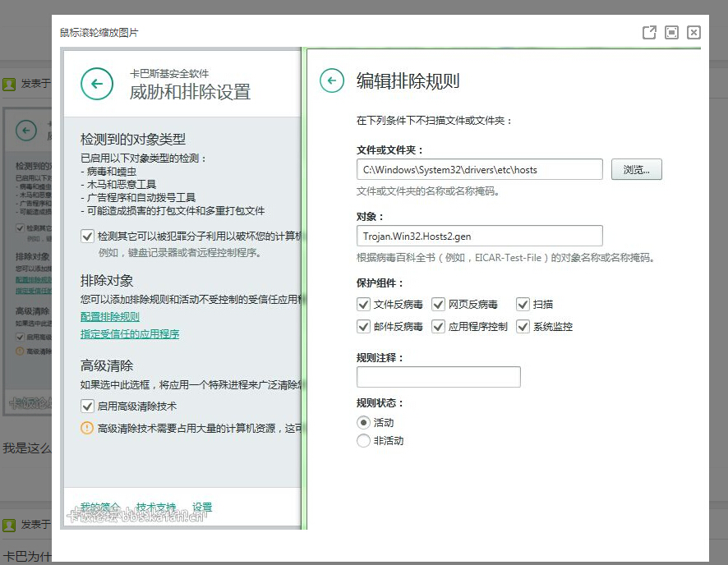This screenshot has width=728, height=565.
Task: Click the 对象 name input field
Action: [480, 236]
